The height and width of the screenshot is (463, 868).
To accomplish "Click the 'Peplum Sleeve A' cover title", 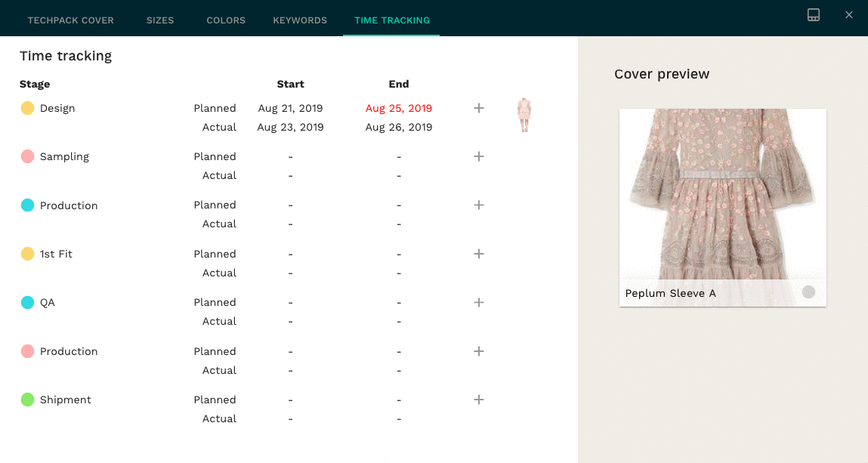I will click(670, 294).
